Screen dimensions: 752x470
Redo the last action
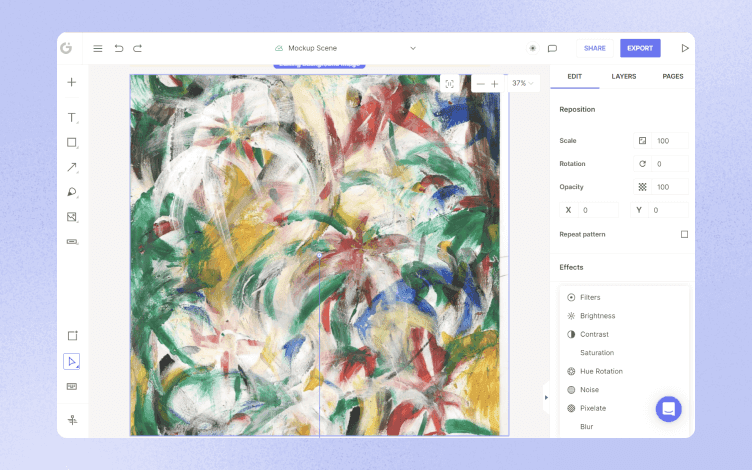pos(138,48)
